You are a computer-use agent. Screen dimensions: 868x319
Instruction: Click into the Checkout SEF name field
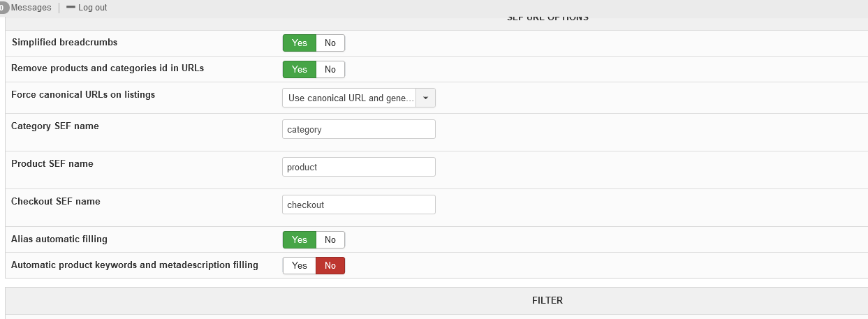(358, 205)
